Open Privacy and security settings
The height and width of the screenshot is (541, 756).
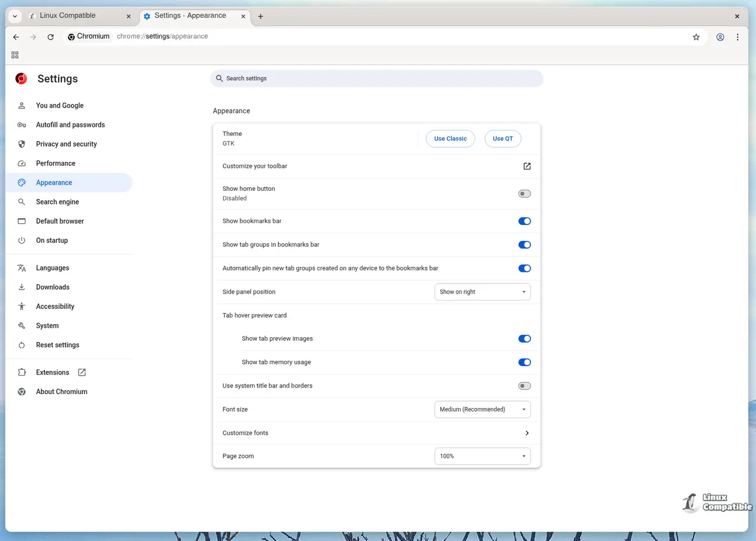pyautogui.click(x=66, y=144)
